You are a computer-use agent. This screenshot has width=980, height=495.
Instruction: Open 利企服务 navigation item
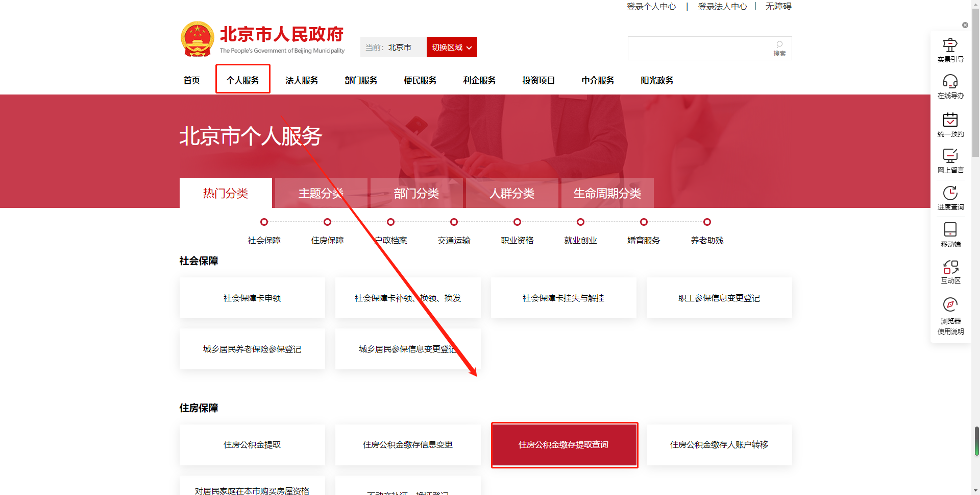click(479, 80)
